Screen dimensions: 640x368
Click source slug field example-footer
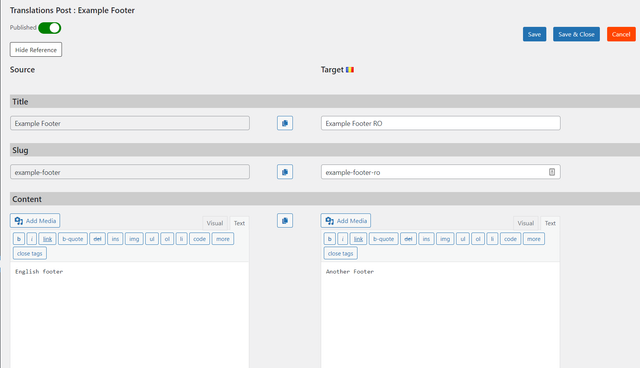coord(130,172)
